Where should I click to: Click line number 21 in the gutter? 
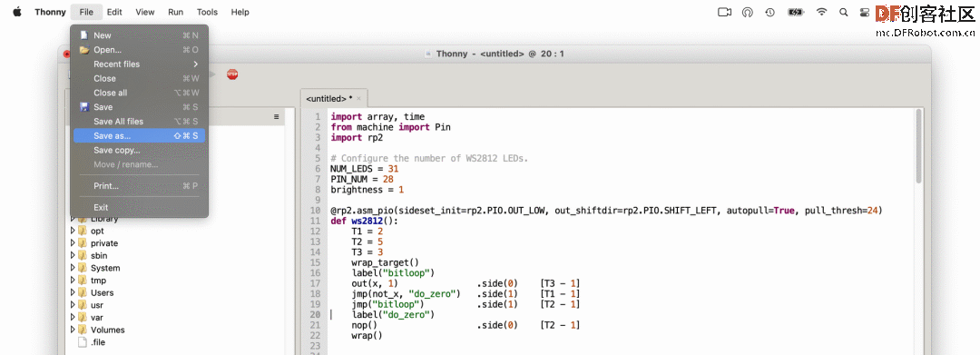316,325
